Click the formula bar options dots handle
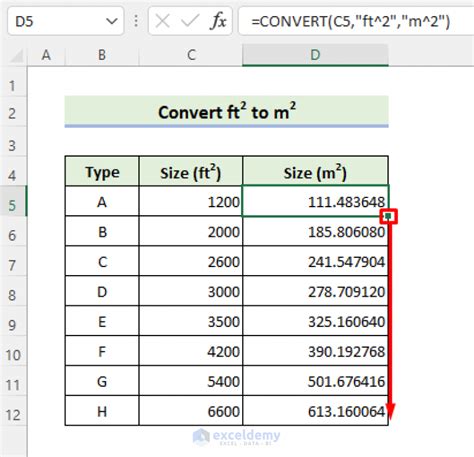 tap(136, 21)
